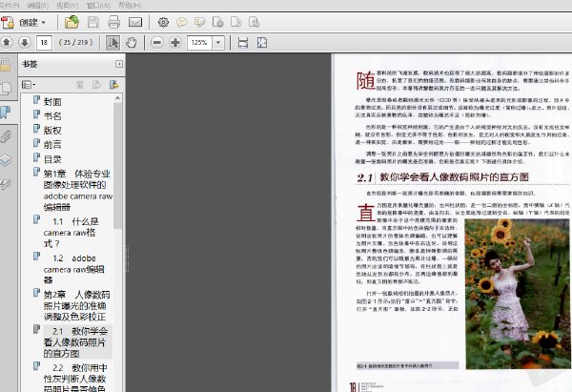
Task: Open the 封面 bookmark
Action: click(x=52, y=102)
